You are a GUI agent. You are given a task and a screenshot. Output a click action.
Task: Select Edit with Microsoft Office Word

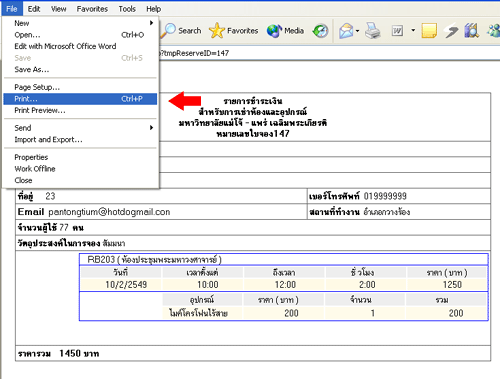tap(80, 46)
